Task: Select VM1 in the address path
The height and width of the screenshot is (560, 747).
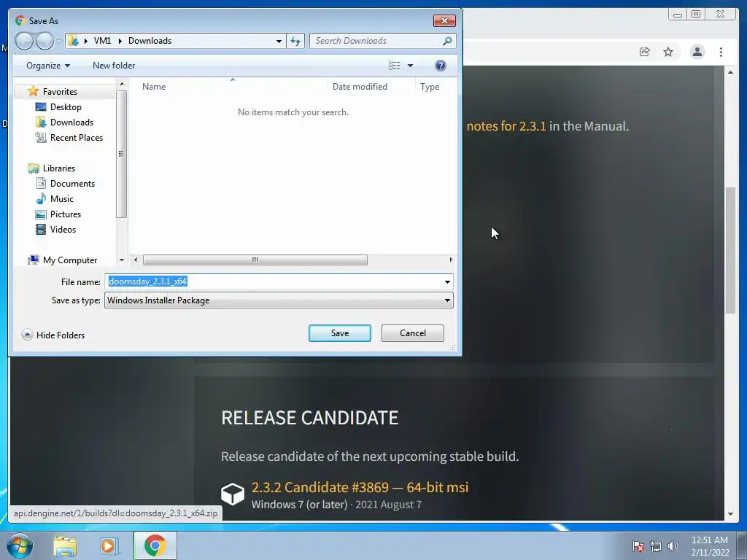Action: click(x=102, y=41)
